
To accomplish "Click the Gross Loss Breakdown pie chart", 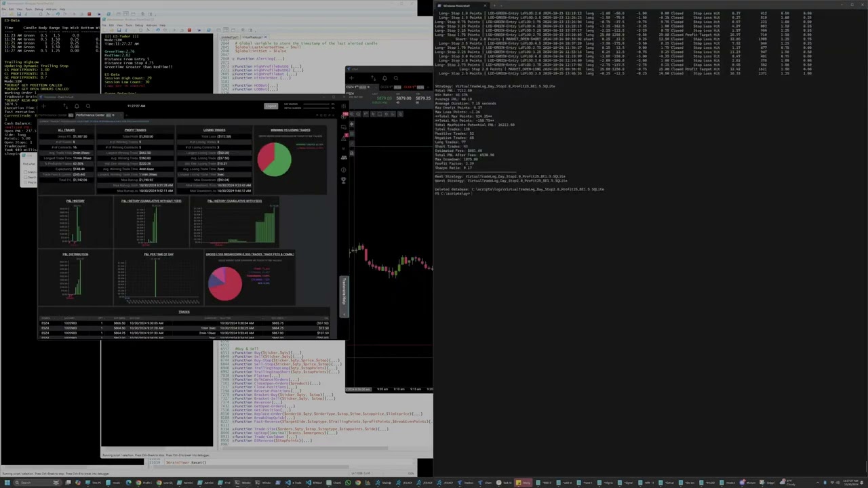I will pos(225,283).
